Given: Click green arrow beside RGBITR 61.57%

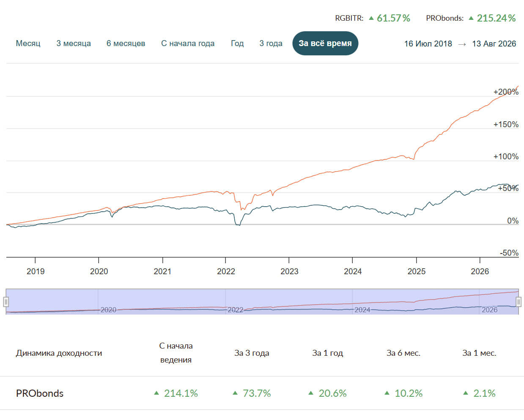Looking at the screenshot, I should 371,18.
